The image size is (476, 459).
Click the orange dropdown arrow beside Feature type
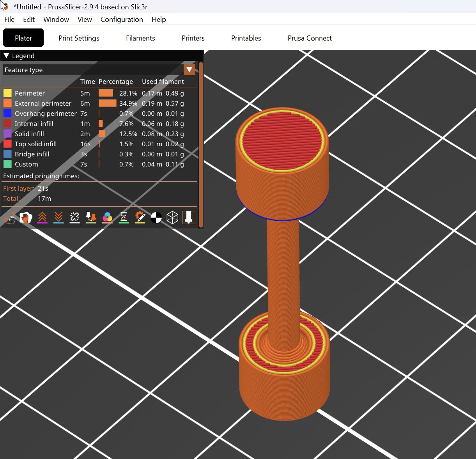[189, 69]
